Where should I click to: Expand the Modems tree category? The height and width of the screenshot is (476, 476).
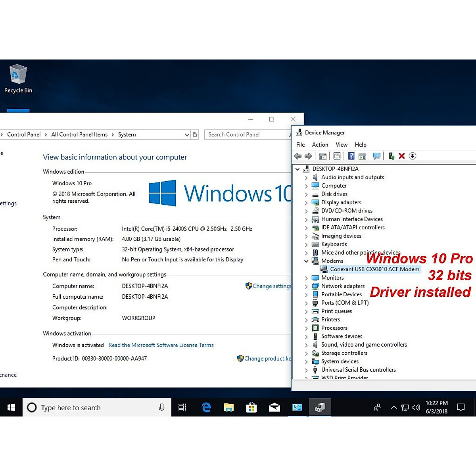(x=306, y=261)
